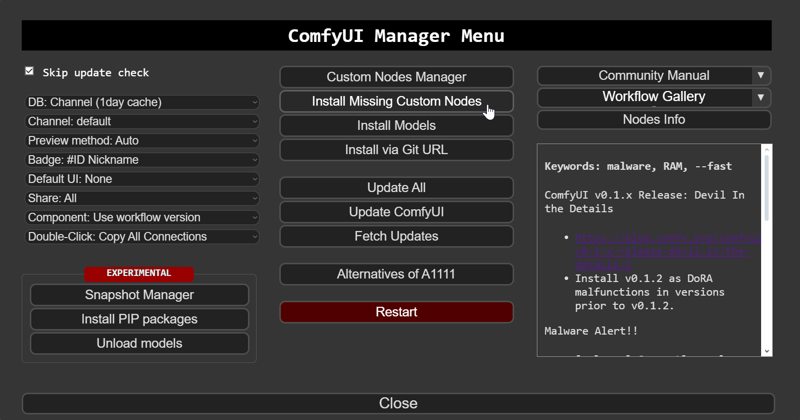Click the news panel scroll-up arrow
Image resolution: width=800 pixels, height=420 pixels.
coord(766,149)
